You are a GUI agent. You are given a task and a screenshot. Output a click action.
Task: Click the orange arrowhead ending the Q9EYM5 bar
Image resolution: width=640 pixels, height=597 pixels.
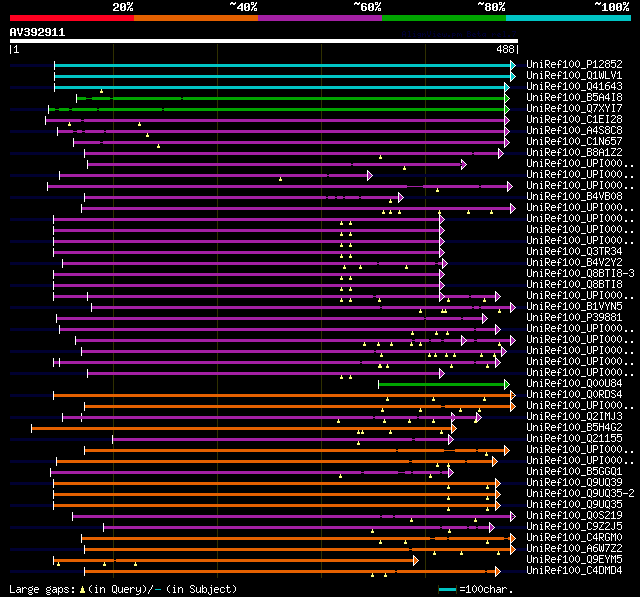coord(416,561)
